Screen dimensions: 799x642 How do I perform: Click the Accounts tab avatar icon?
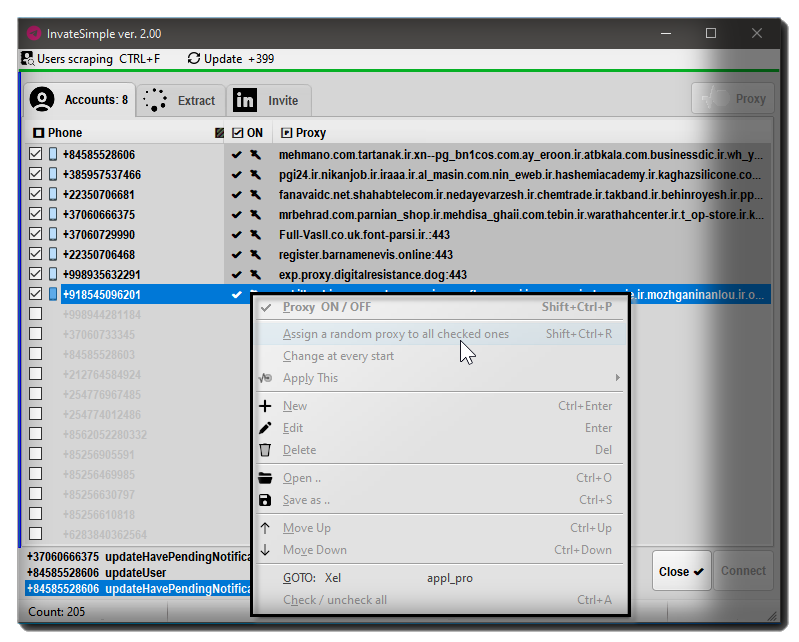click(x=42, y=99)
